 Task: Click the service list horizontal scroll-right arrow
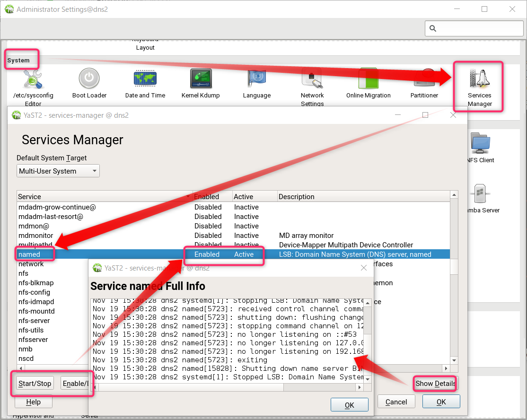click(446, 368)
